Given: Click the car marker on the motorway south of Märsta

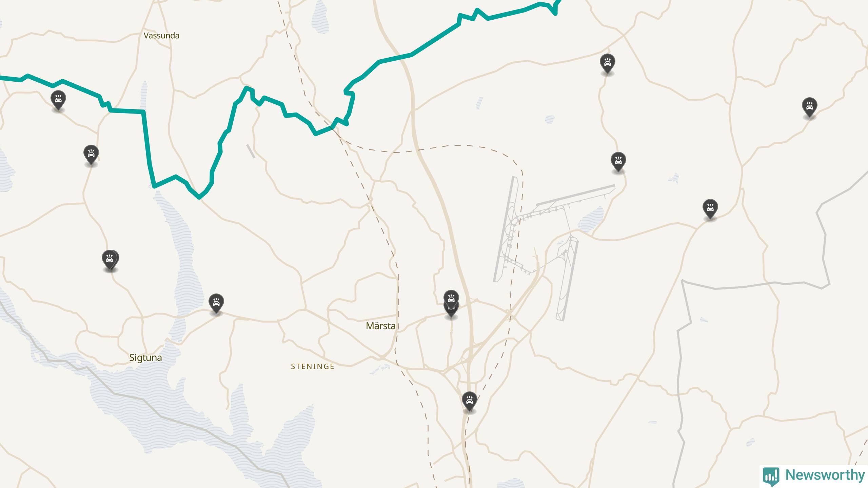Looking at the screenshot, I should pos(469,401).
